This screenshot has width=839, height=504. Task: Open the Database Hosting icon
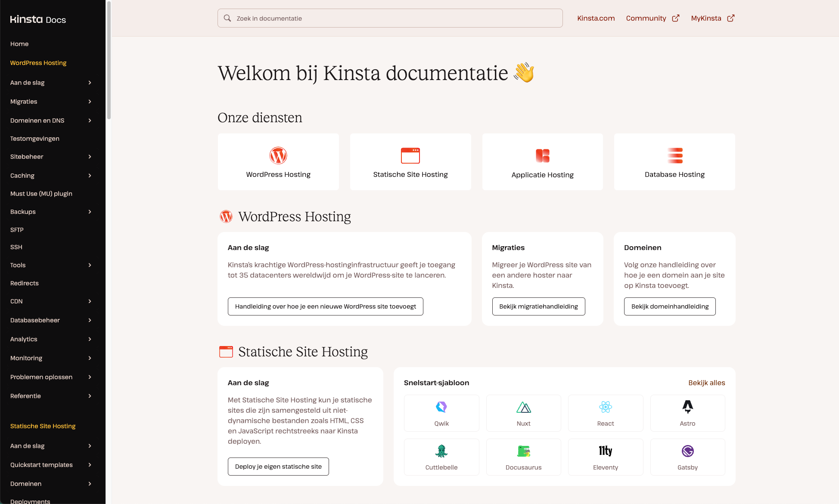(x=674, y=155)
